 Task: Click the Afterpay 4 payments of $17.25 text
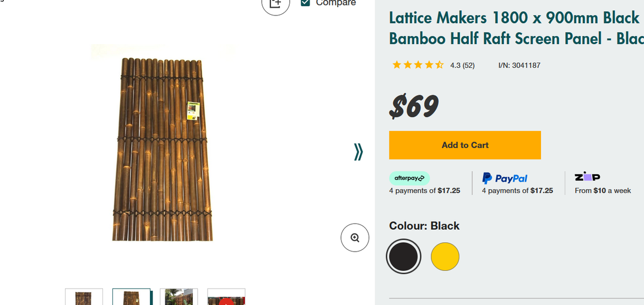[424, 190]
